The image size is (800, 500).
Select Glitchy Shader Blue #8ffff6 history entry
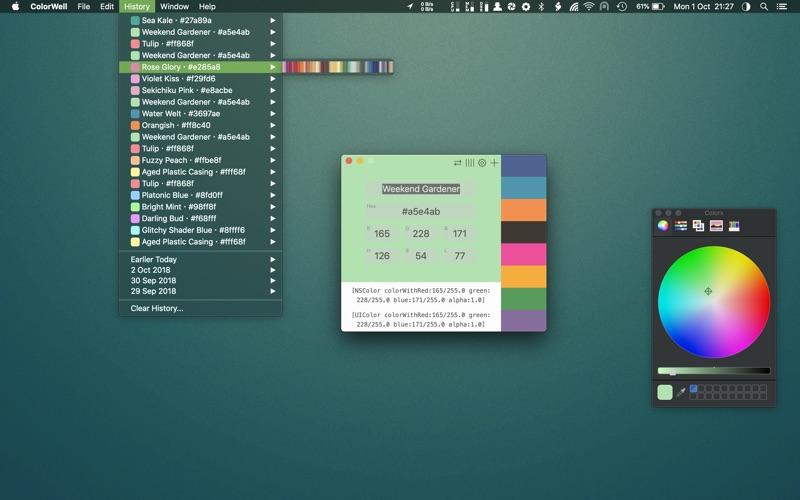pos(201,230)
